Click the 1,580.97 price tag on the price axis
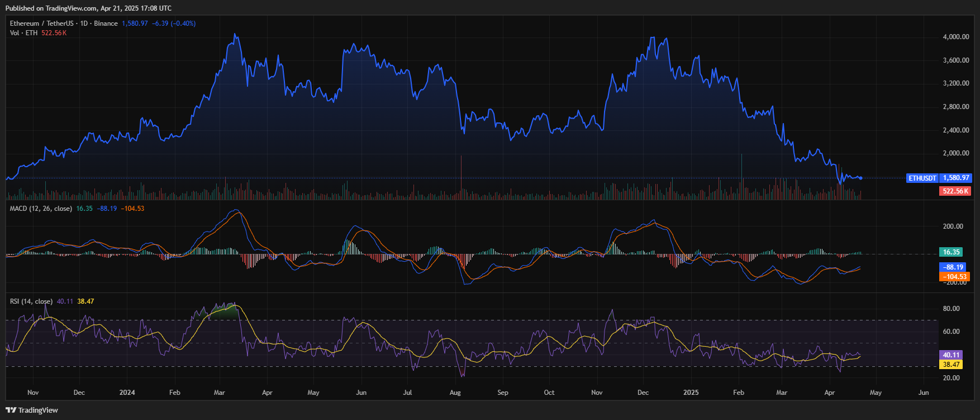 pyautogui.click(x=956, y=178)
